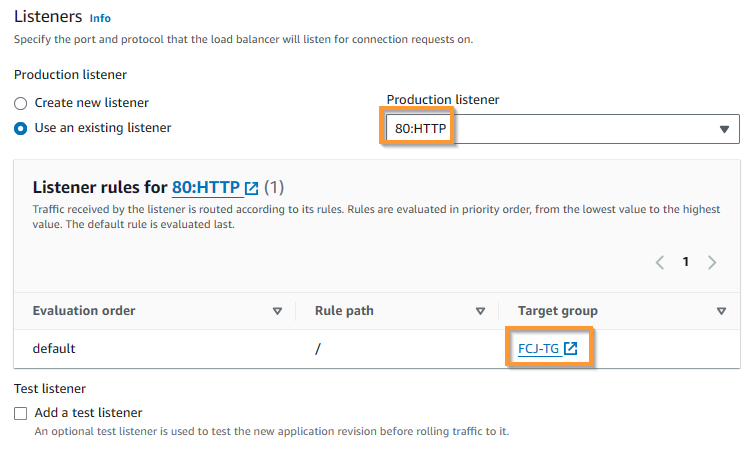This screenshot has width=751, height=449.
Task: Sort by Evaluation order column arrow
Action: tap(277, 311)
